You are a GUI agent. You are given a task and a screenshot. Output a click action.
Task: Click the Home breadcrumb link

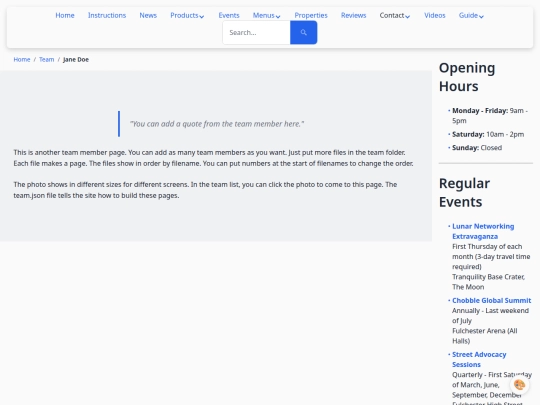pyautogui.click(x=22, y=60)
